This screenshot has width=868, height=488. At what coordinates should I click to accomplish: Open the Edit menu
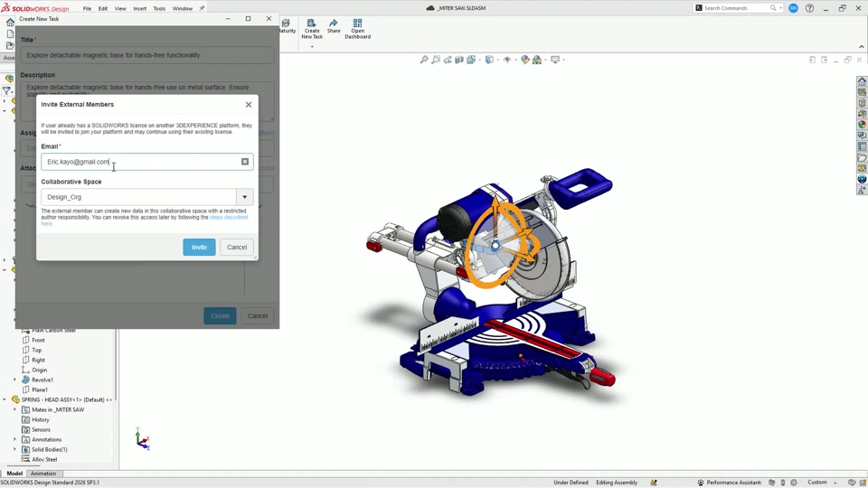[x=103, y=8]
